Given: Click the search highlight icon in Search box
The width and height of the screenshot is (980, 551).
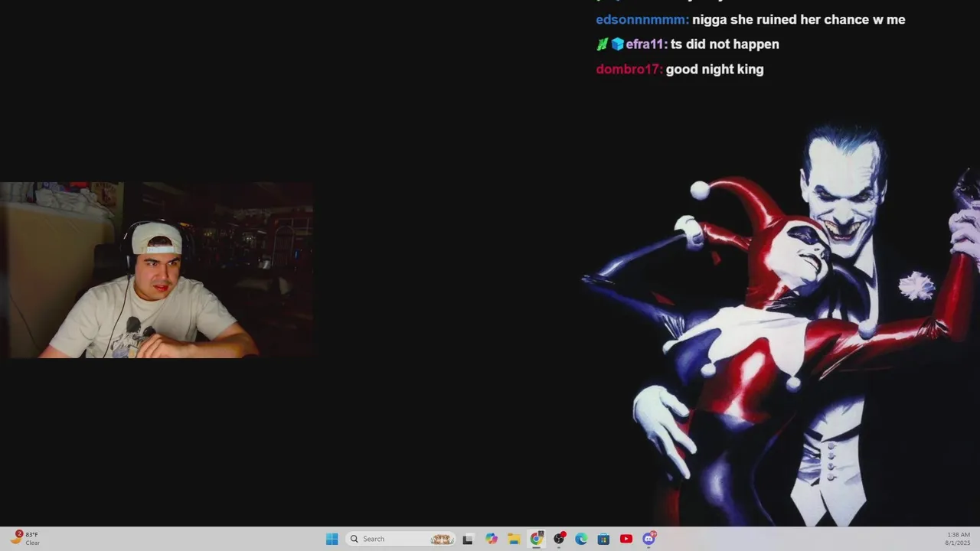Looking at the screenshot, I should pyautogui.click(x=443, y=539).
